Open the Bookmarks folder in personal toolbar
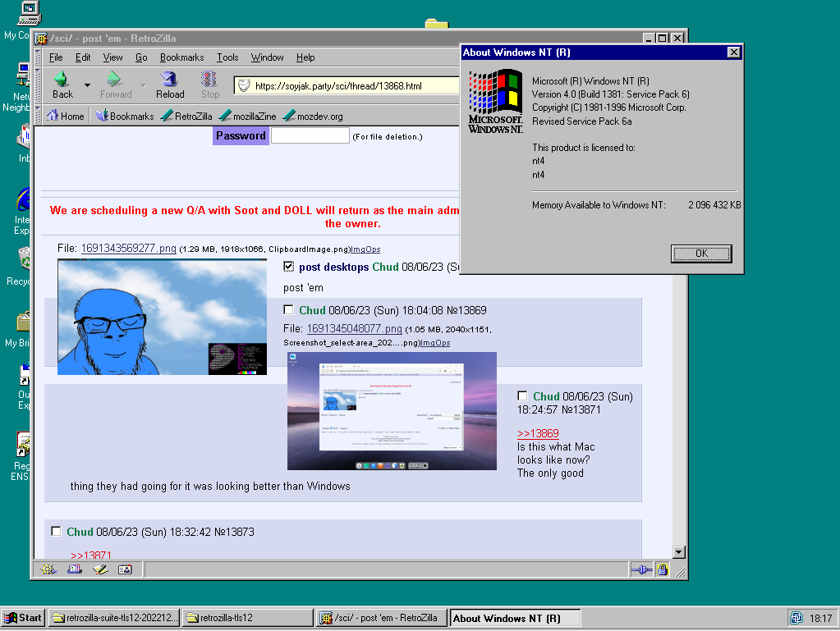This screenshot has height=631, width=840. pyautogui.click(x=125, y=116)
